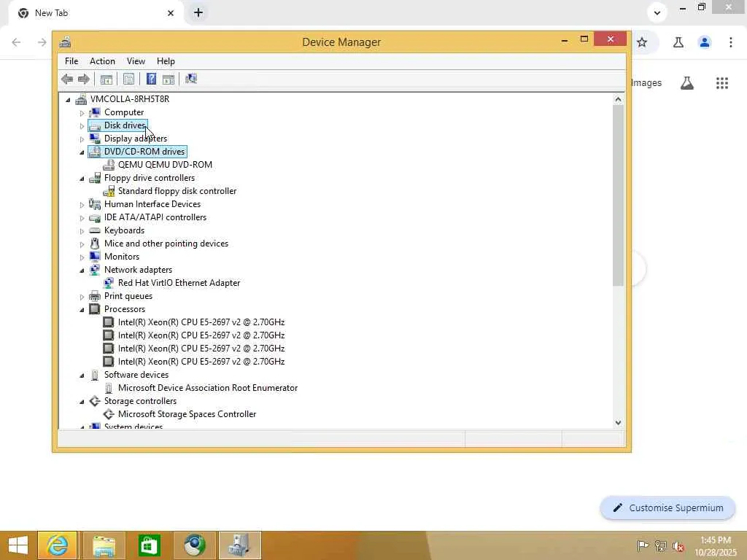Collapse the Floppy drive controllers node
This screenshot has height=560, width=747.
(x=82, y=179)
